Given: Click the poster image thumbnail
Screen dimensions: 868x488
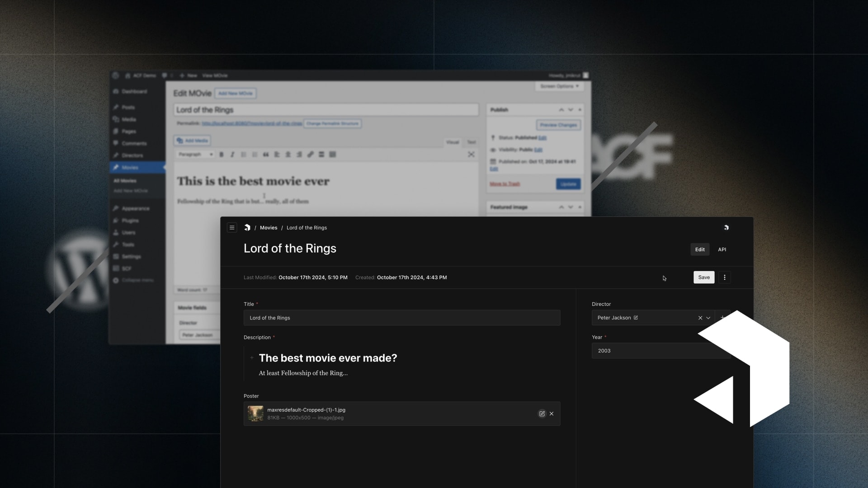Looking at the screenshot, I should [x=255, y=413].
